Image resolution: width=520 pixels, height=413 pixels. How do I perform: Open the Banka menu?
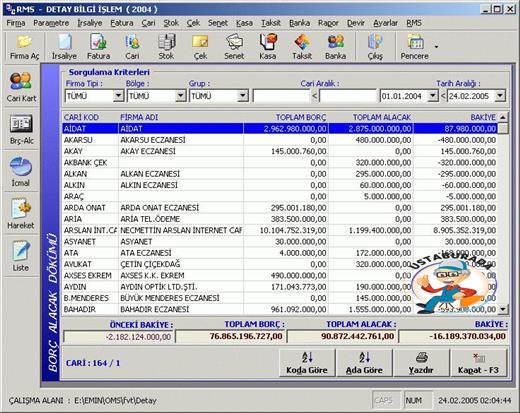pos(299,23)
